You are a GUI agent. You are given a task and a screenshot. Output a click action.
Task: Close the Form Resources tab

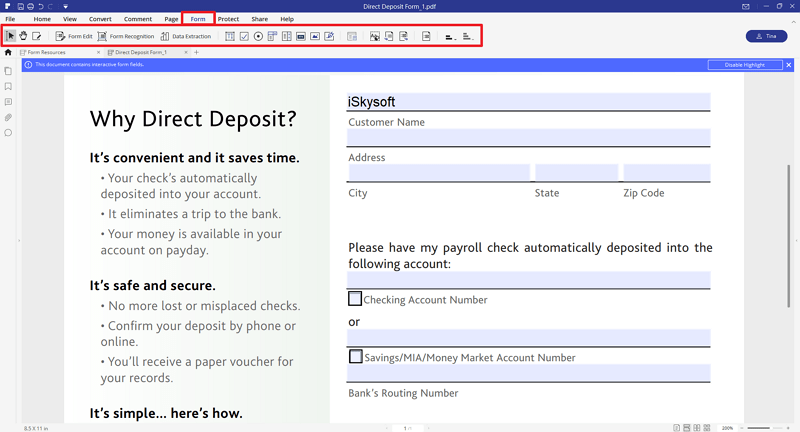pos(98,52)
